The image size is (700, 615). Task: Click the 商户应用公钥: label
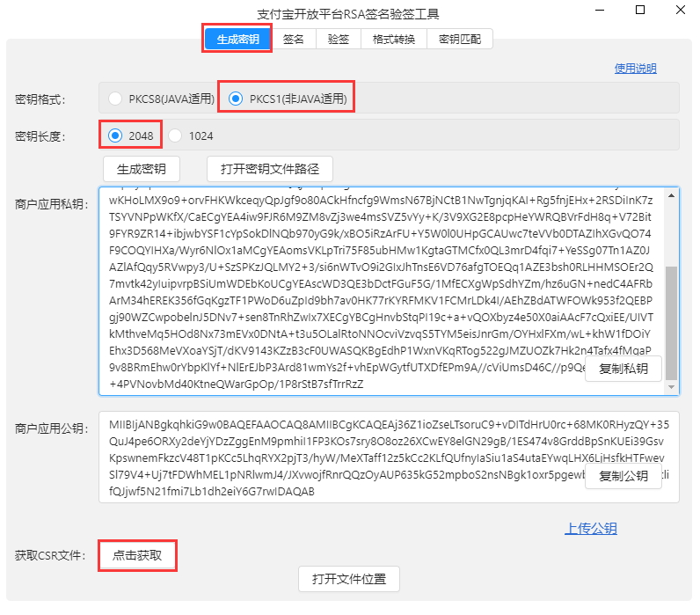coord(52,428)
